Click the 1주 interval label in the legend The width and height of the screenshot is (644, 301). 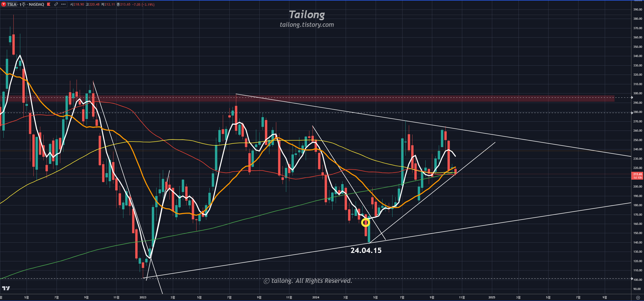[x=22, y=4]
